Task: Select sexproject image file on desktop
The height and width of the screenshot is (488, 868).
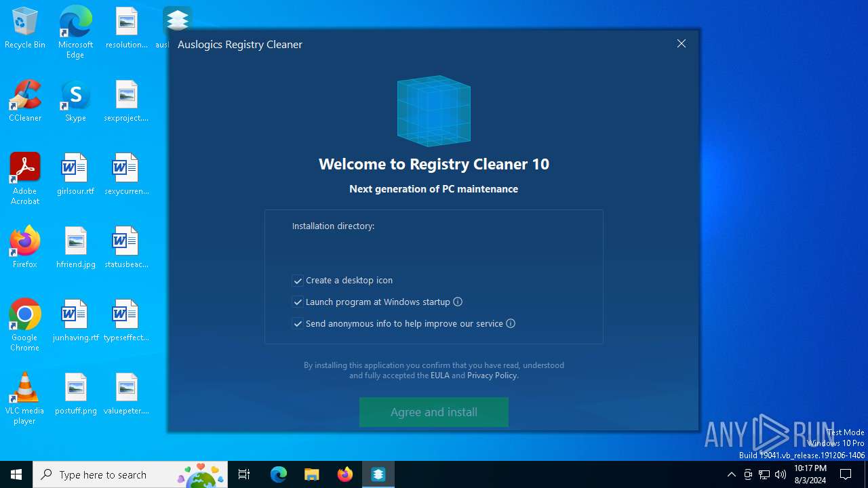Action: pyautogui.click(x=126, y=102)
